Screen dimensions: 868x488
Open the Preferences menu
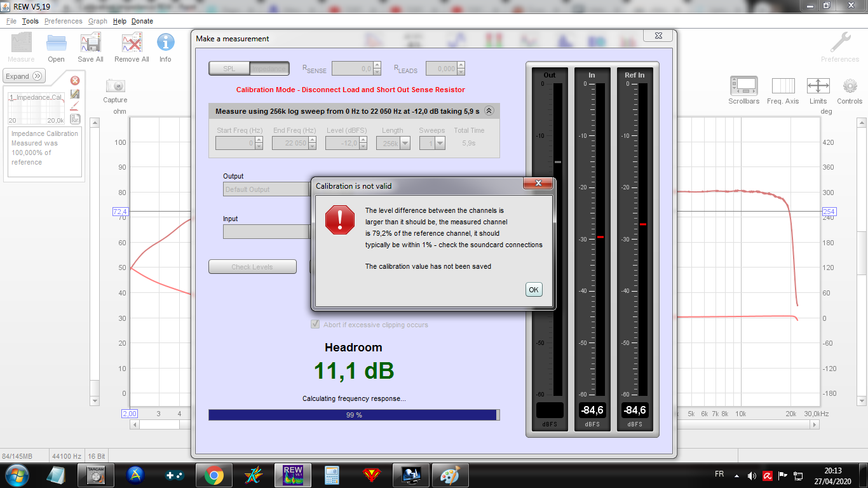tap(64, 21)
